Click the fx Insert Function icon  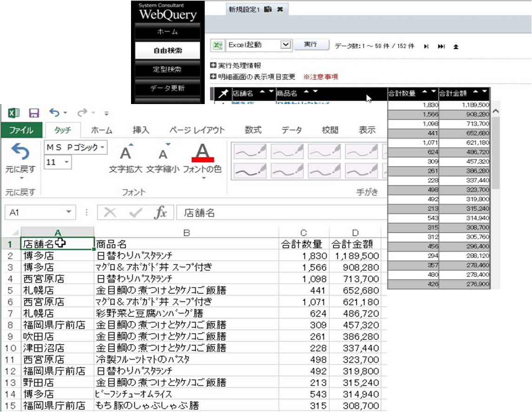[x=161, y=212]
